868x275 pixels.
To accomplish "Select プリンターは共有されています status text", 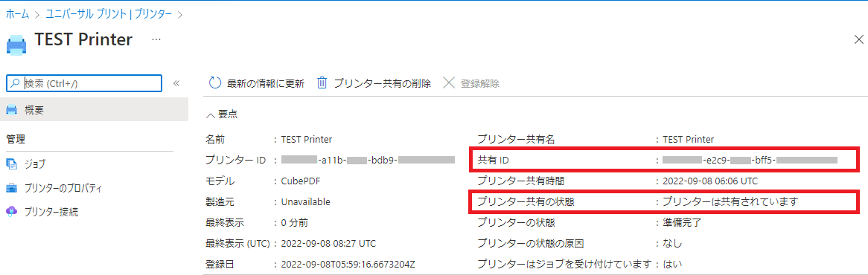I will pos(730,202).
